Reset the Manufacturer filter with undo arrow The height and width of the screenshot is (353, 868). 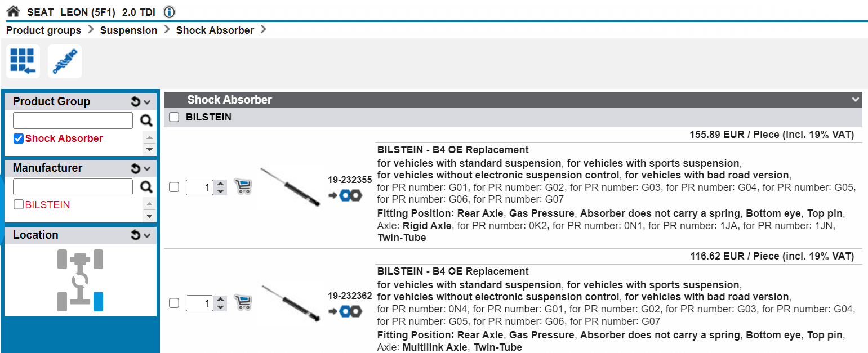pos(135,168)
